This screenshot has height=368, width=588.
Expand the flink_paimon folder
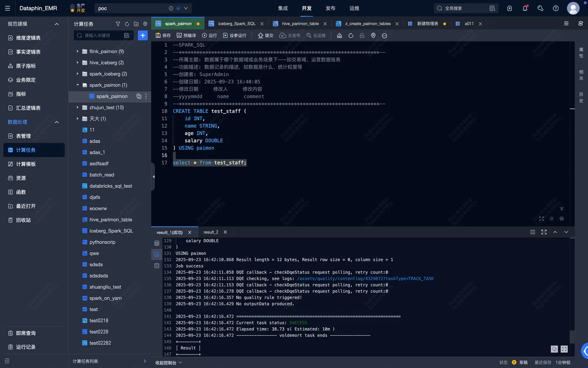[78, 51]
